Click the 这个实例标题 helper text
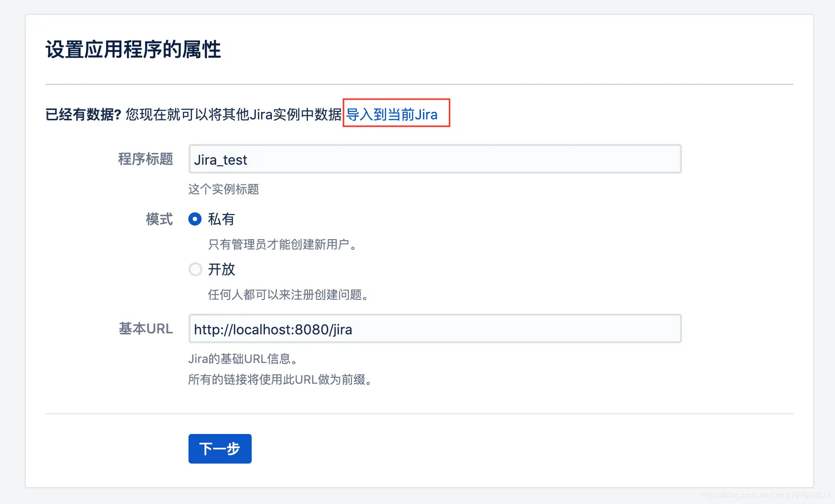Image resolution: width=835 pixels, height=504 pixels. 224,189
